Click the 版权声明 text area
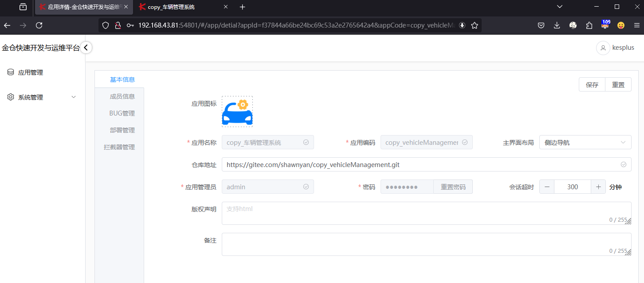Viewport: 644px width, 283px height. (427, 213)
